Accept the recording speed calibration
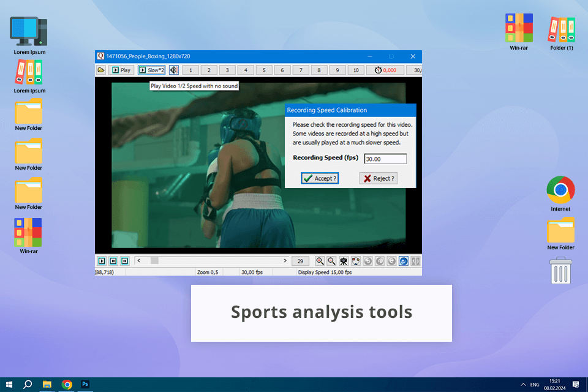 [320, 178]
